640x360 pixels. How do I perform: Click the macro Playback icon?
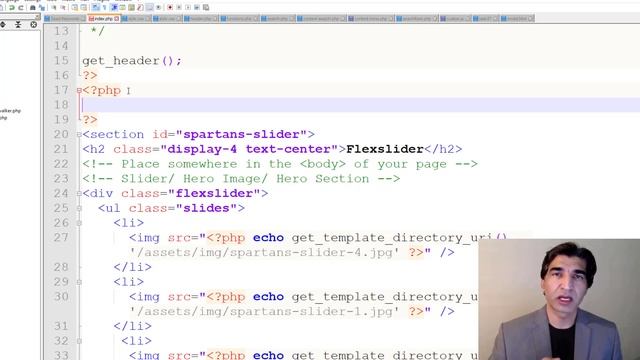pyautogui.click(x=188, y=7)
